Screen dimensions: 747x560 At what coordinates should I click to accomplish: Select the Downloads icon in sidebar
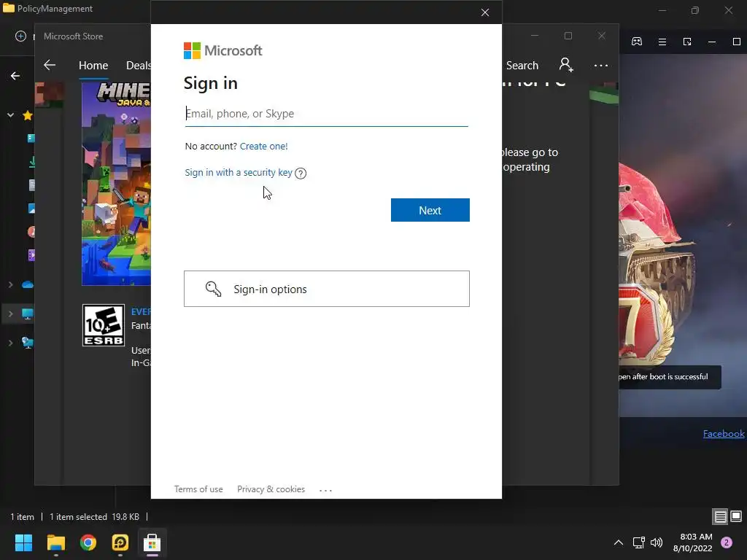click(x=32, y=162)
